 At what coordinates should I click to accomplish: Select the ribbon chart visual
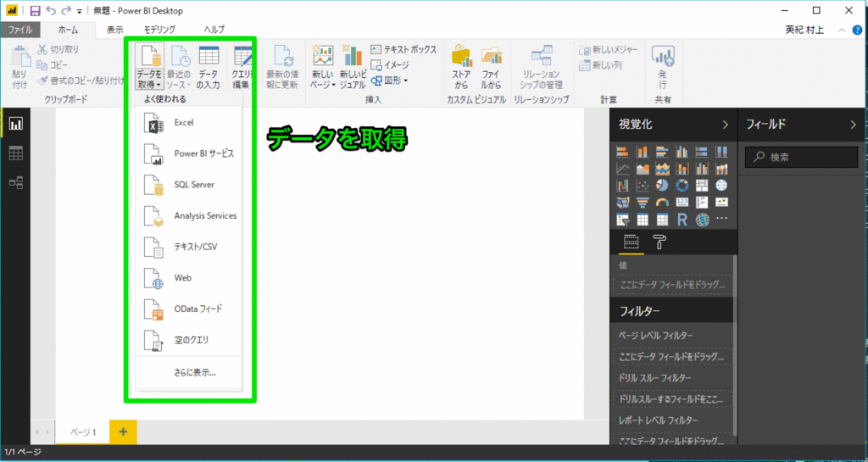tap(721, 169)
